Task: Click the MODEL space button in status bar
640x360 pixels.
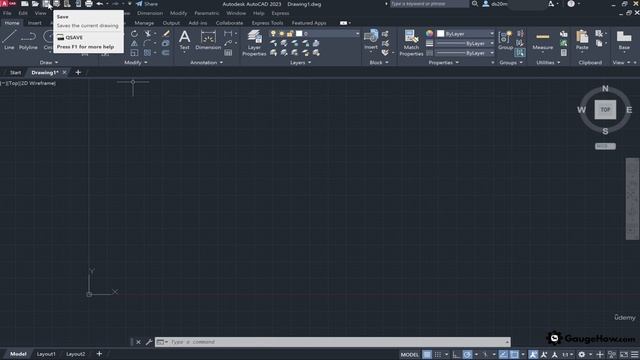Action: coord(410,354)
